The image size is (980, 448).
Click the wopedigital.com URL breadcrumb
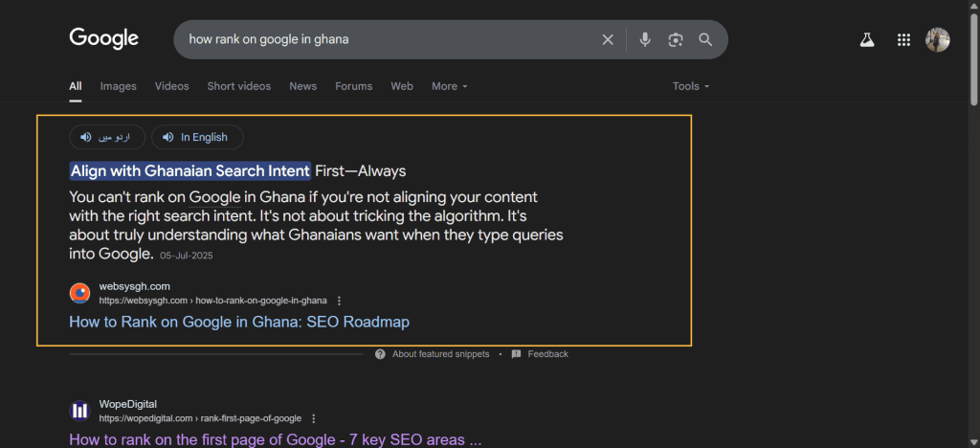coord(200,418)
